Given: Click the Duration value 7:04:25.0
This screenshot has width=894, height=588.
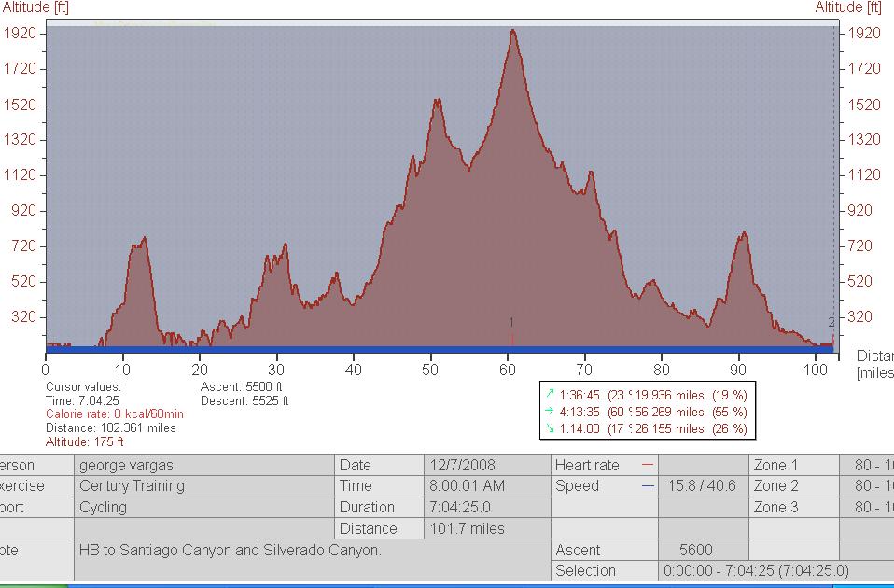Looking at the screenshot, I should coord(459,508).
